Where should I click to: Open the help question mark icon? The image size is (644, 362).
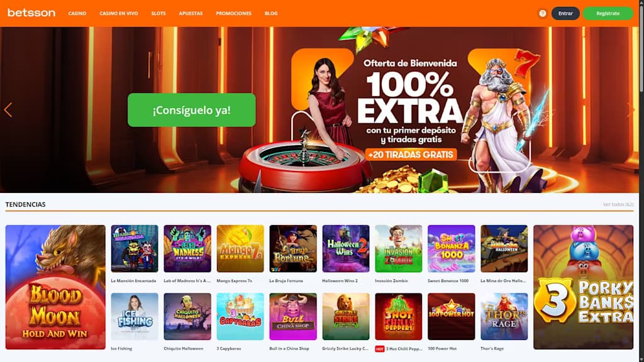click(543, 14)
